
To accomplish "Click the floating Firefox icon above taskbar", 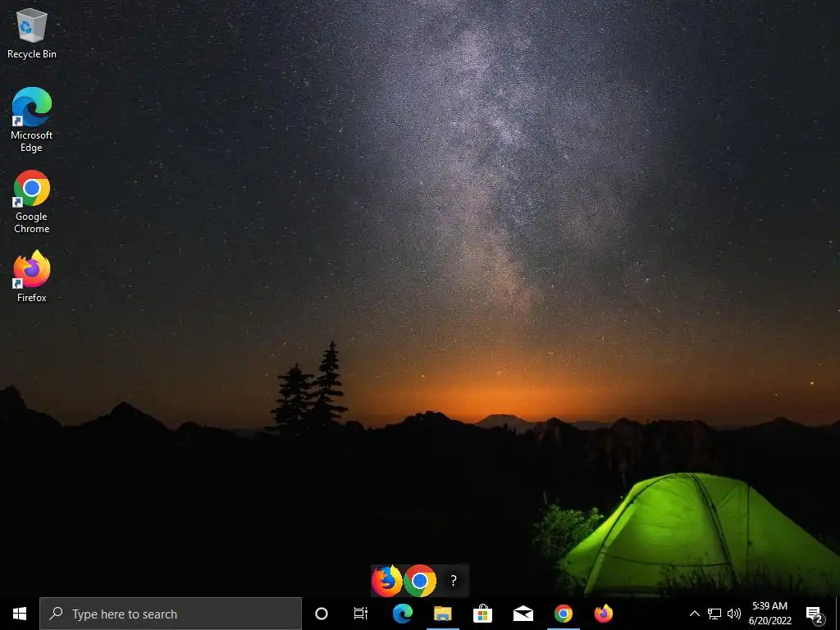I will click(387, 581).
